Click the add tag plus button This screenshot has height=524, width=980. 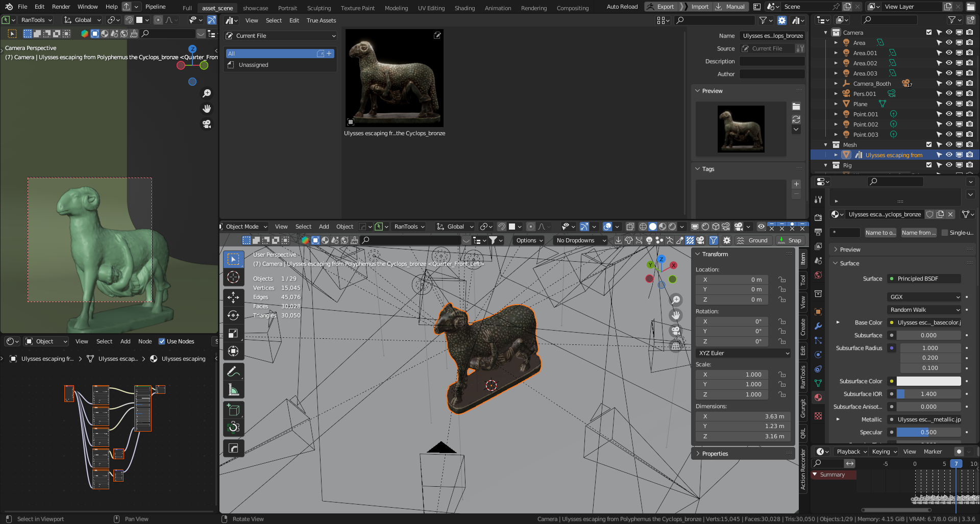pyautogui.click(x=796, y=184)
